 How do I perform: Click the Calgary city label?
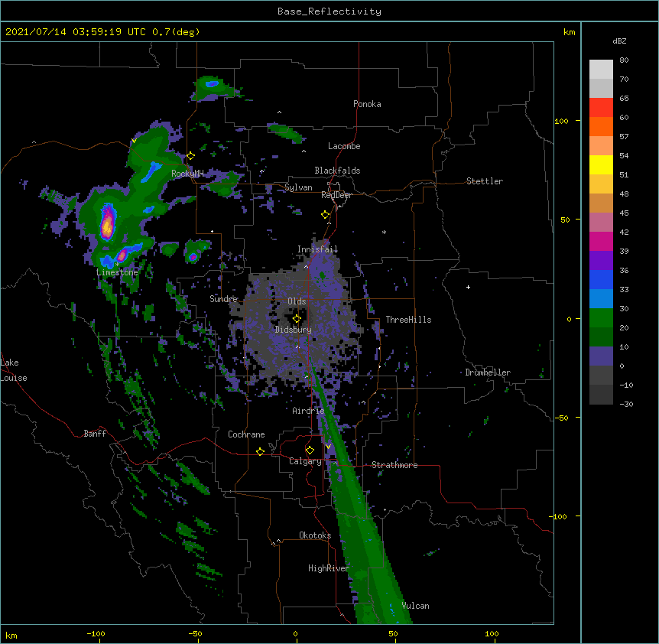click(305, 461)
